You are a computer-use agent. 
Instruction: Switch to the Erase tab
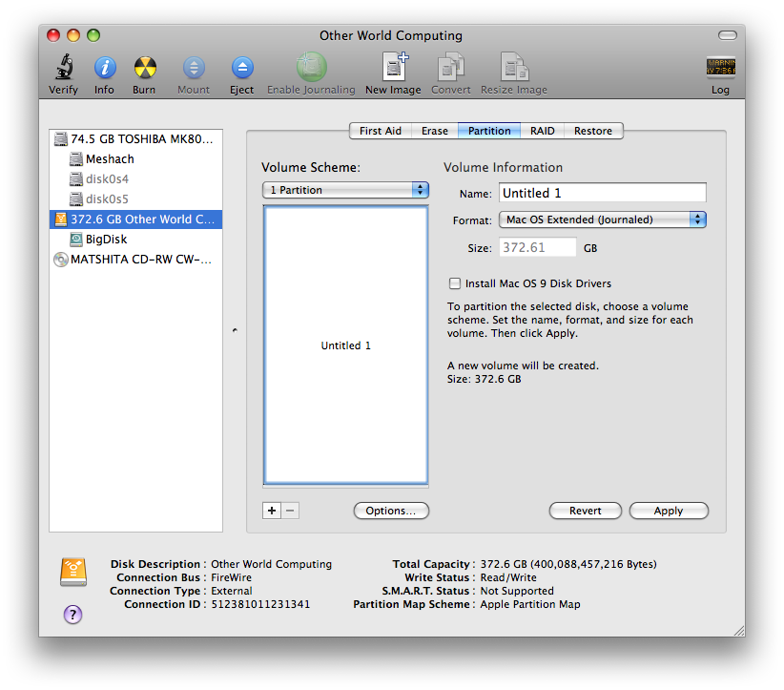coord(435,131)
